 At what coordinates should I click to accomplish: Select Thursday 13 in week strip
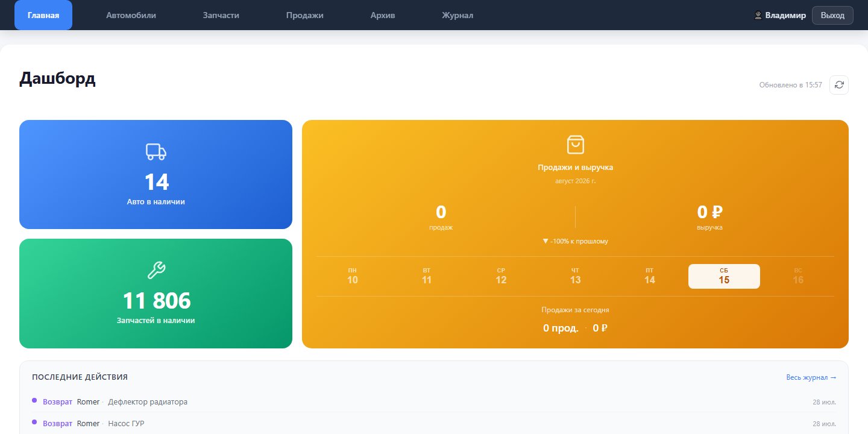(575, 276)
